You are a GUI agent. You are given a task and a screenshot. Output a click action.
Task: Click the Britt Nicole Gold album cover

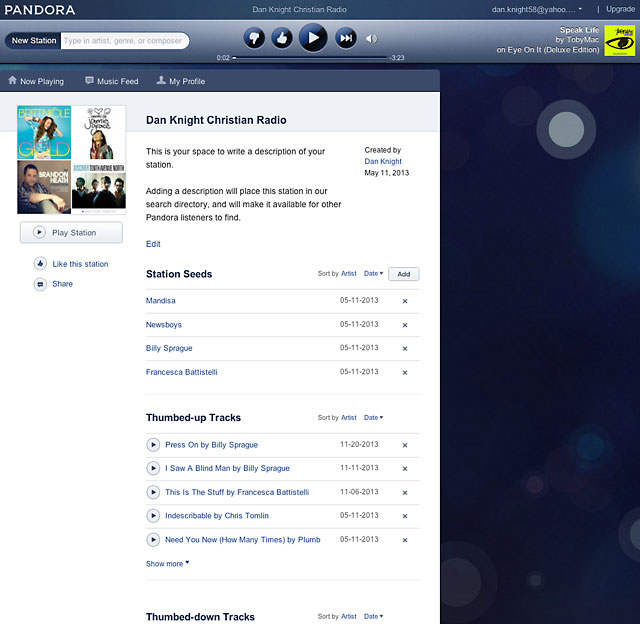click(44, 132)
